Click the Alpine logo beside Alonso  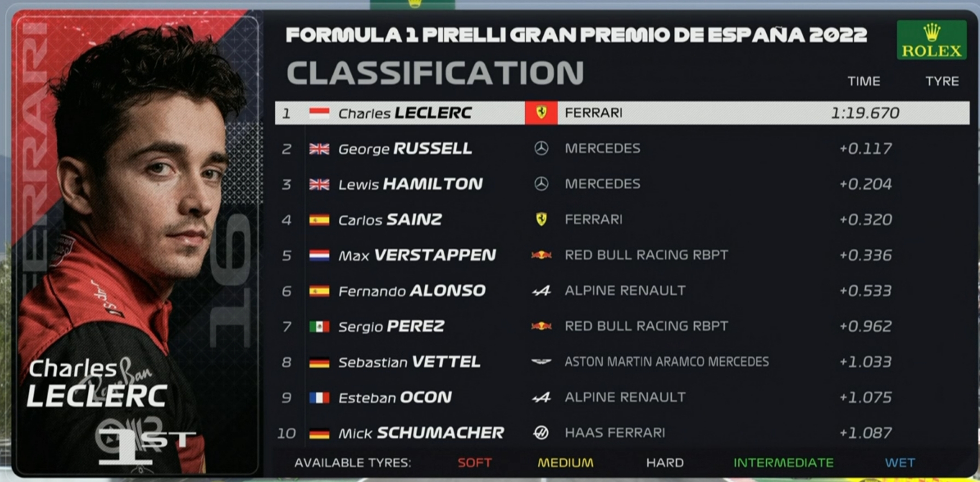tap(541, 291)
